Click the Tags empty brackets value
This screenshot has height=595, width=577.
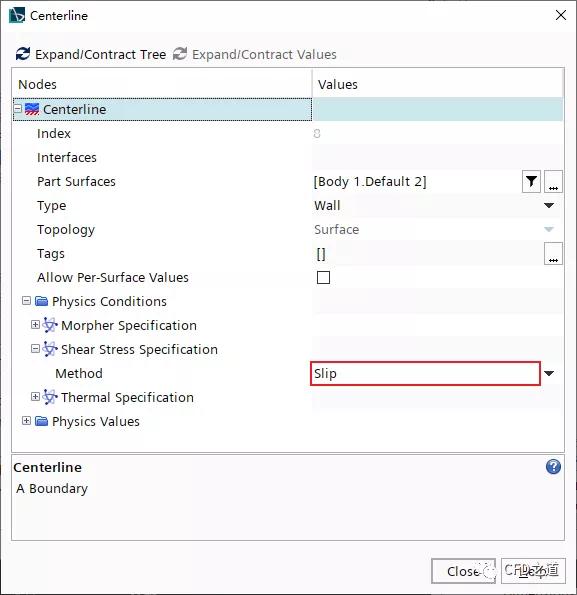coord(321,254)
